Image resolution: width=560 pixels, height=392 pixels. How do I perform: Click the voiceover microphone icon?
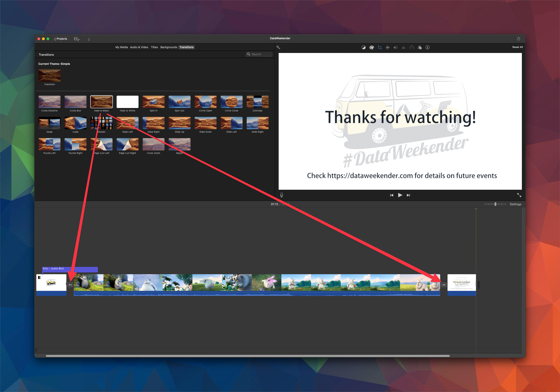click(x=281, y=195)
